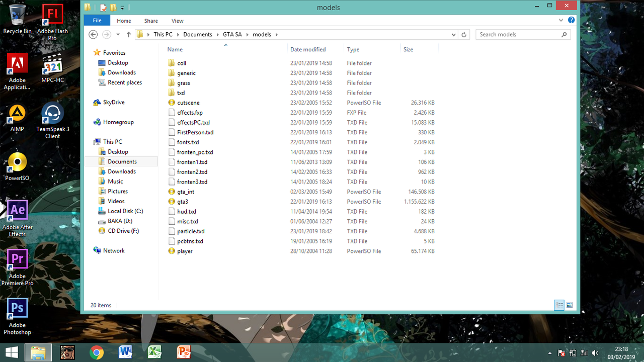The image size is (644, 362).
Task: Open the File menu tab
Action: point(97,21)
